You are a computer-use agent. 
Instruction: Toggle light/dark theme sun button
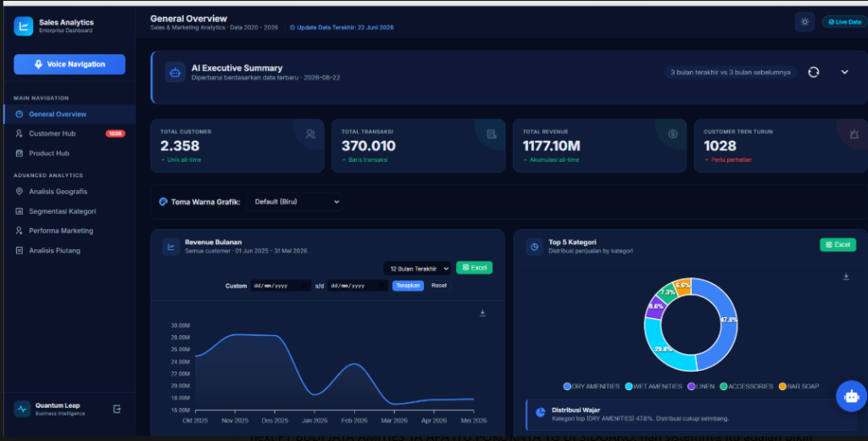coord(804,22)
